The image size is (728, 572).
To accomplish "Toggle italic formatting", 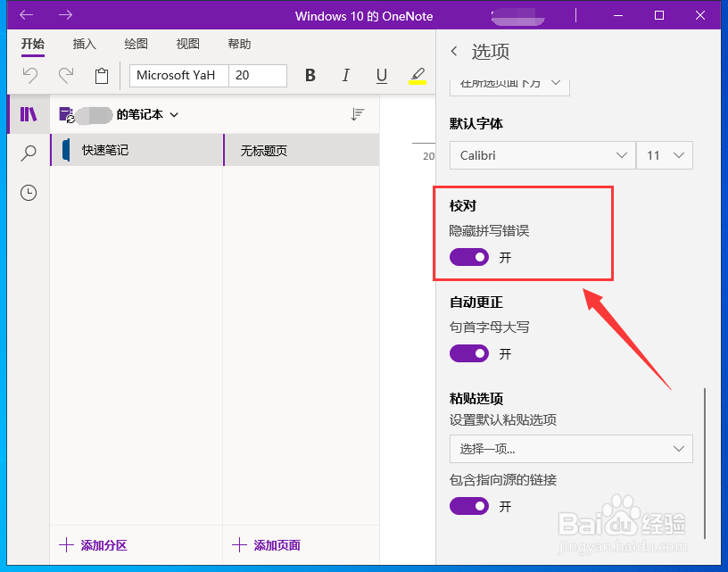I will 346,75.
